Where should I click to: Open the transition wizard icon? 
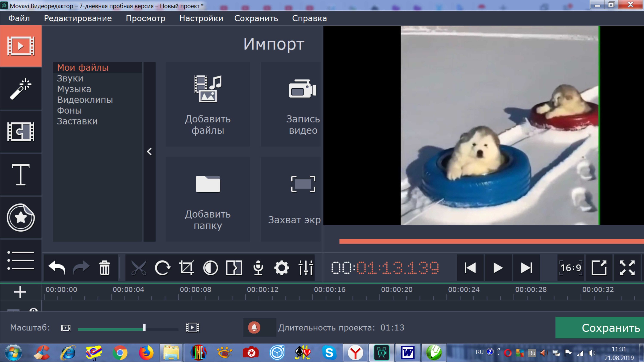[234, 268]
